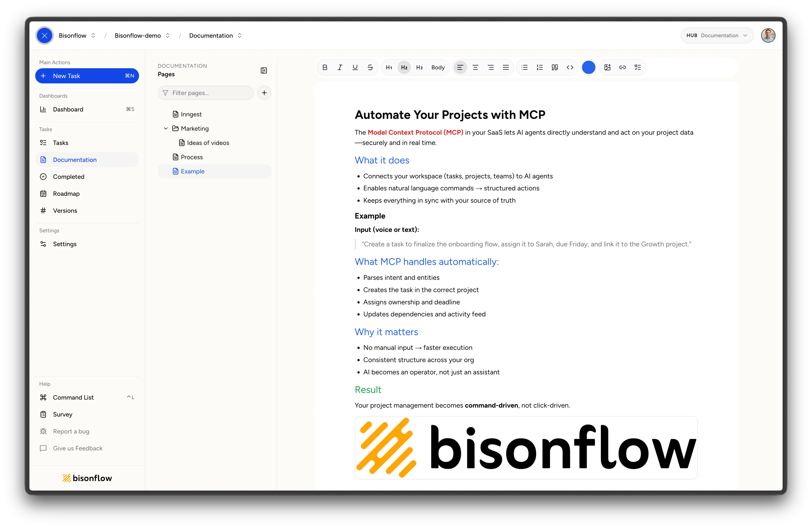
Task: Click the page title Automate Your Projects with MCP
Action: coord(450,115)
